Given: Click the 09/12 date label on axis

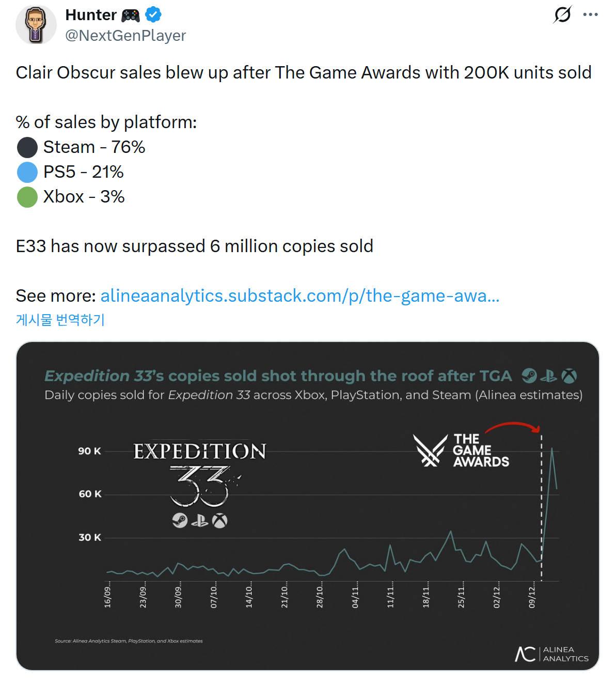Looking at the screenshot, I should (532, 595).
